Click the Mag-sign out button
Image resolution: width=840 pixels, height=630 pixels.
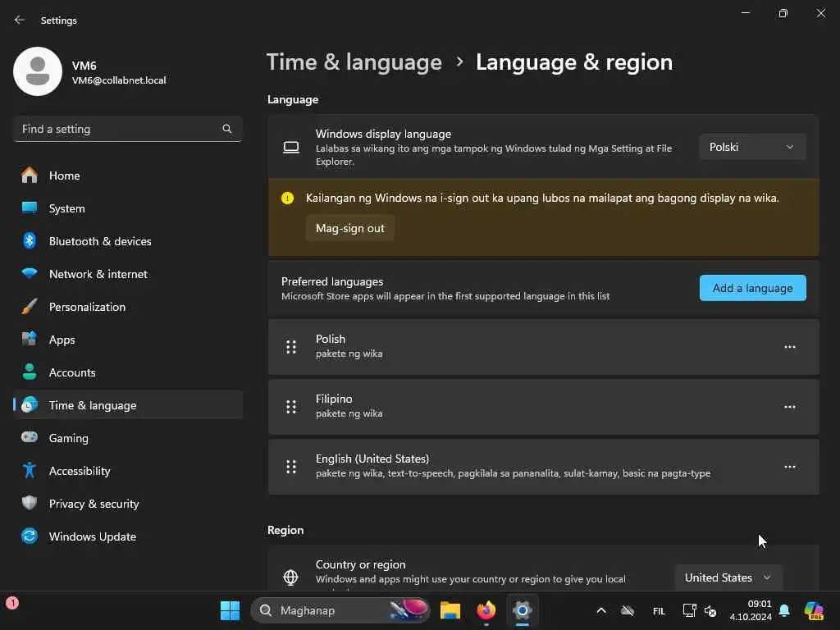[349, 228]
